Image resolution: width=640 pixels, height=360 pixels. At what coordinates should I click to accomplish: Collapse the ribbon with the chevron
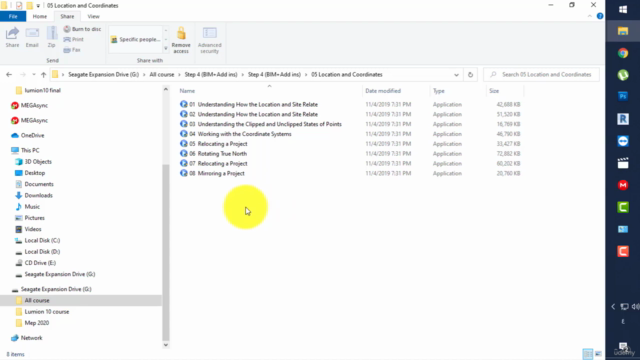(x=589, y=16)
